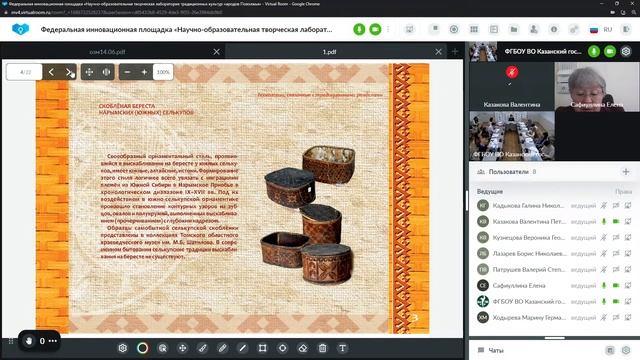640x360 pixels.
Task: Click Права column header
Action: 623,191
